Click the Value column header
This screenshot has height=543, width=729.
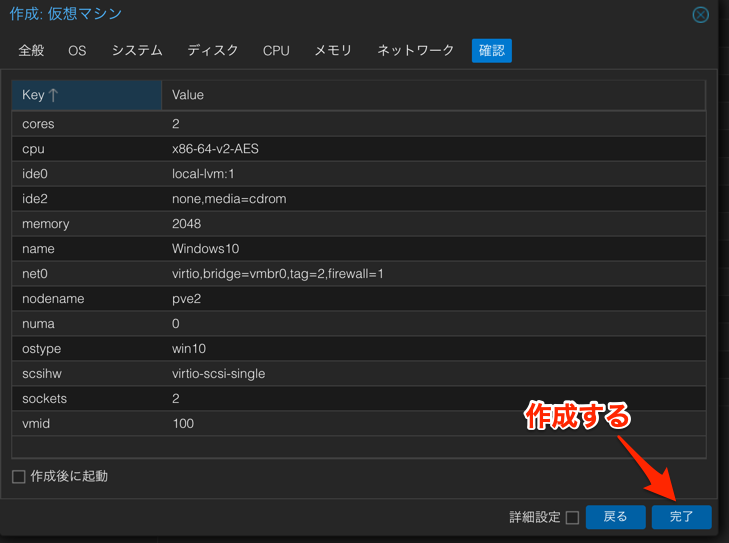(432, 95)
